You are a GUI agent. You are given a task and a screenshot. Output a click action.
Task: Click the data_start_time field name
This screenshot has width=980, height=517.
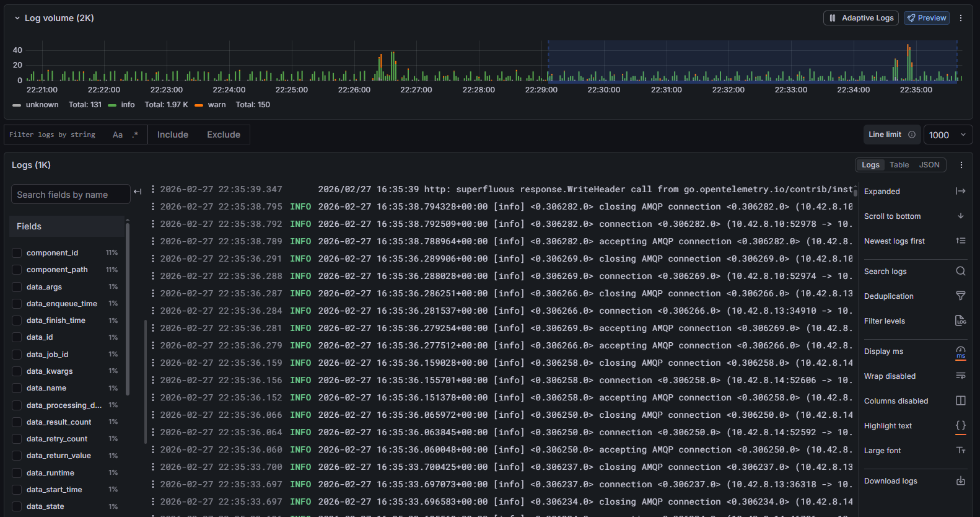point(54,490)
